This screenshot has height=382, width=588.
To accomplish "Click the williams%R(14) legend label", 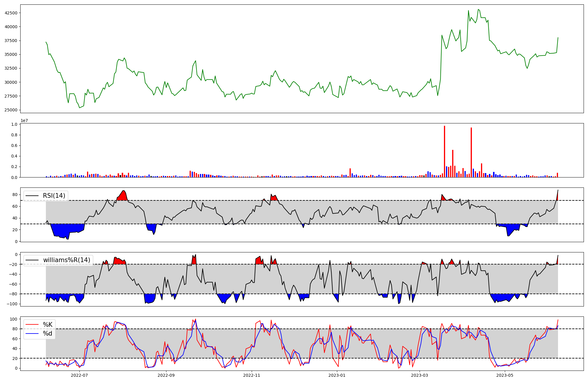I will (66, 260).
